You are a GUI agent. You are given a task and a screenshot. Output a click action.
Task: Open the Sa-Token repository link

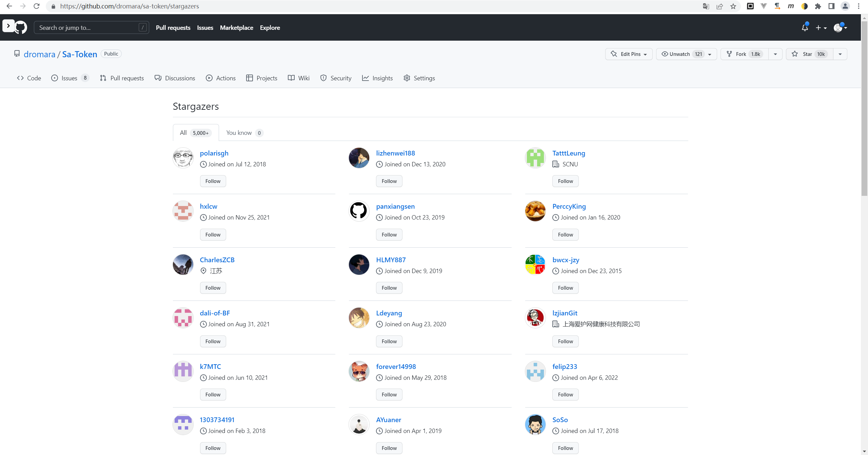80,54
